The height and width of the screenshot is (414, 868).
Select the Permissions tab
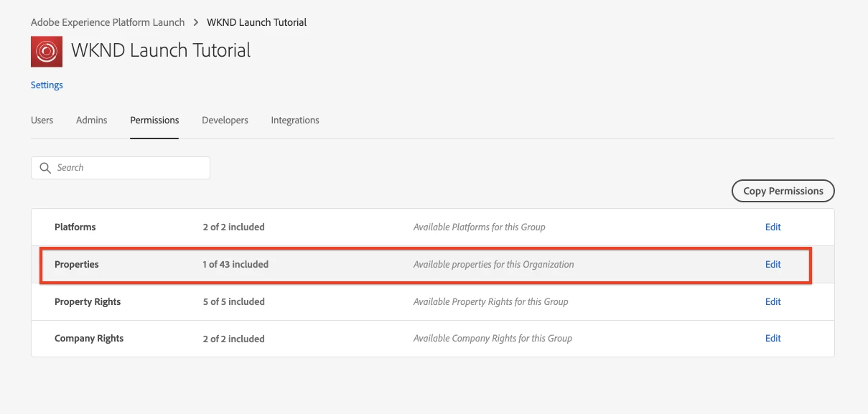pos(154,120)
